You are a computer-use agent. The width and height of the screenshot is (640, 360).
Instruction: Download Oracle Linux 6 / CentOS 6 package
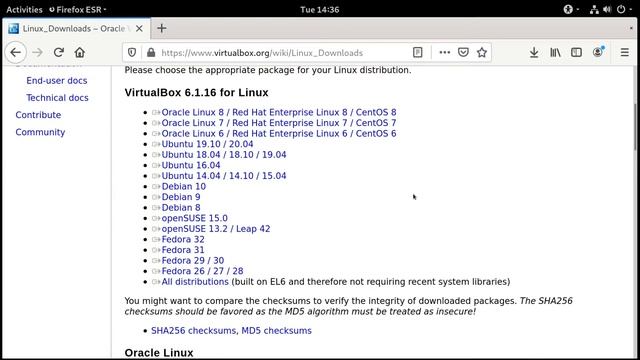pos(279,133)
